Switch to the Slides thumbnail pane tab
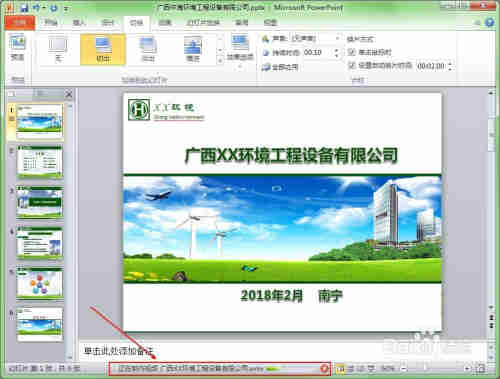Image resolution: width=500 pixels, height=379 pixels. point(11,94)
